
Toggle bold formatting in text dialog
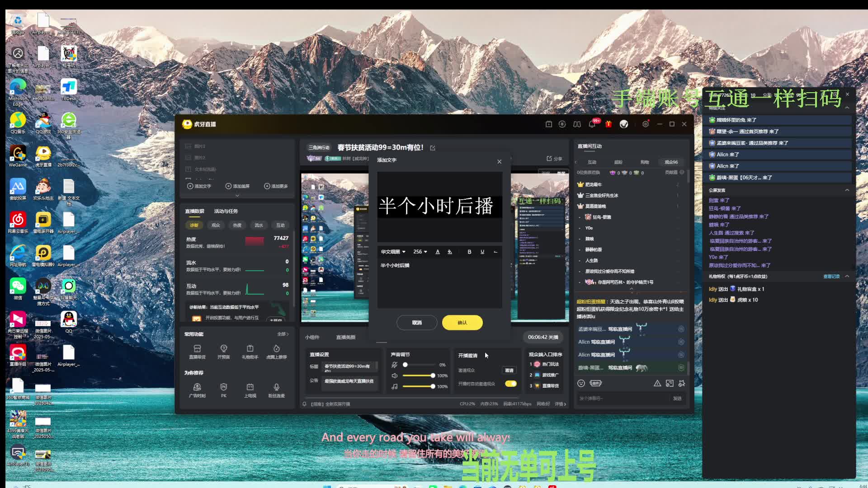click(469, 252)
